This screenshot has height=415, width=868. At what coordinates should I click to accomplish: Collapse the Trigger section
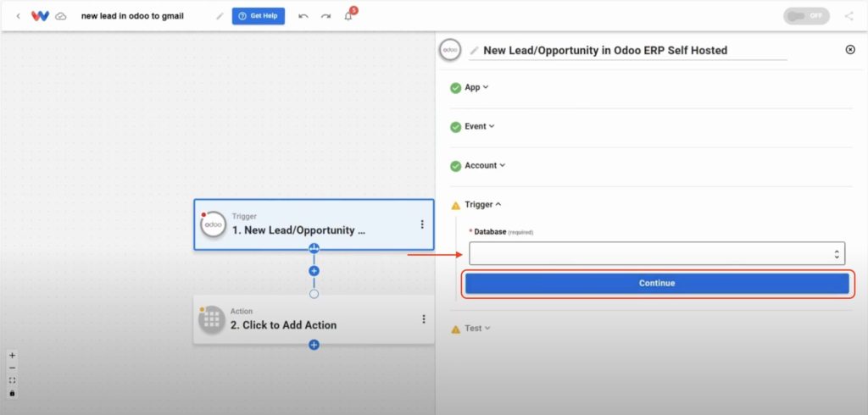click(482, 204)
